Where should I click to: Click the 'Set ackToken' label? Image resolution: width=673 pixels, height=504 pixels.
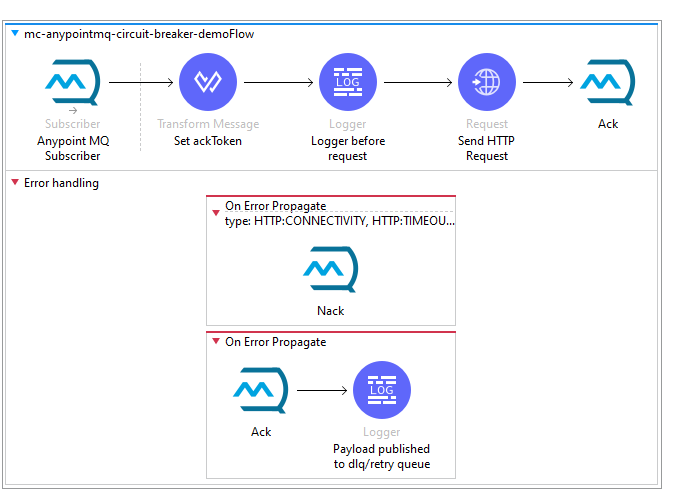point(208,141)
